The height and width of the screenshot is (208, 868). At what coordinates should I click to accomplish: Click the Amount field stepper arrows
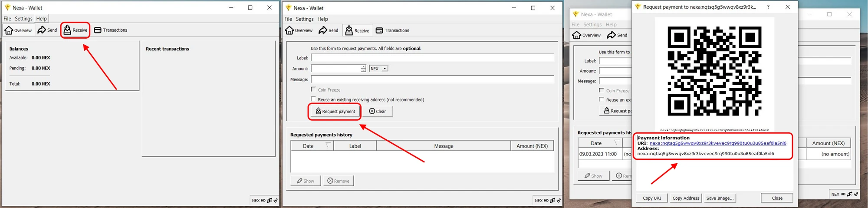(x=363, y=69)
